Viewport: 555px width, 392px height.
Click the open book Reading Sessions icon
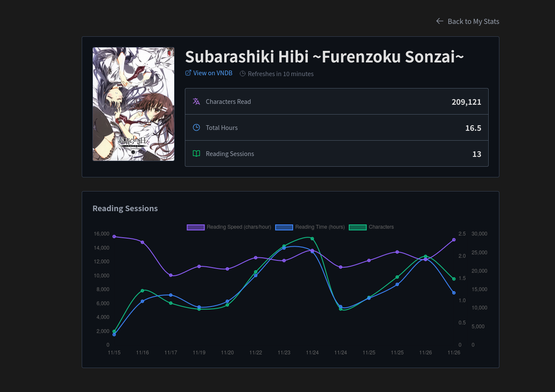coord(196,153)
